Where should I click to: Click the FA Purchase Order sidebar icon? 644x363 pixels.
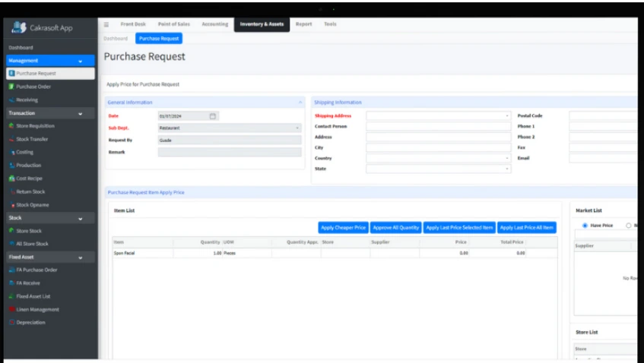pyautogui.click(x=11, y=270)
